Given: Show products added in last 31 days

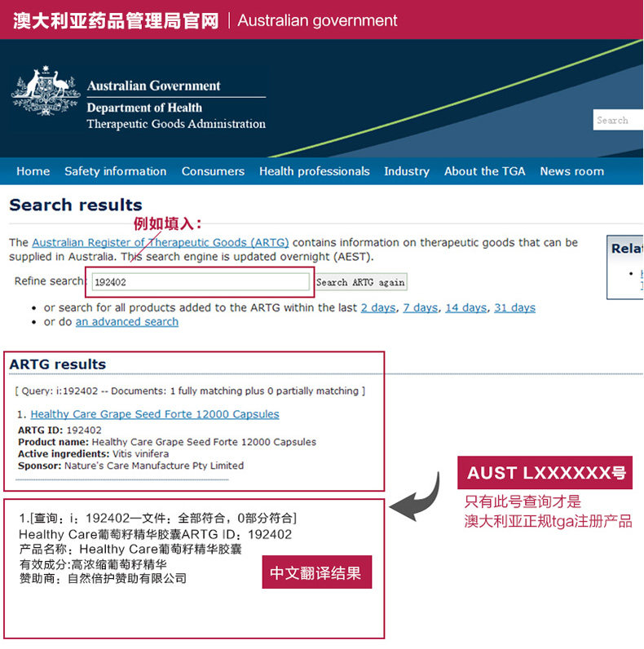Looking at the screenshot, I should (x=514, y=307).
